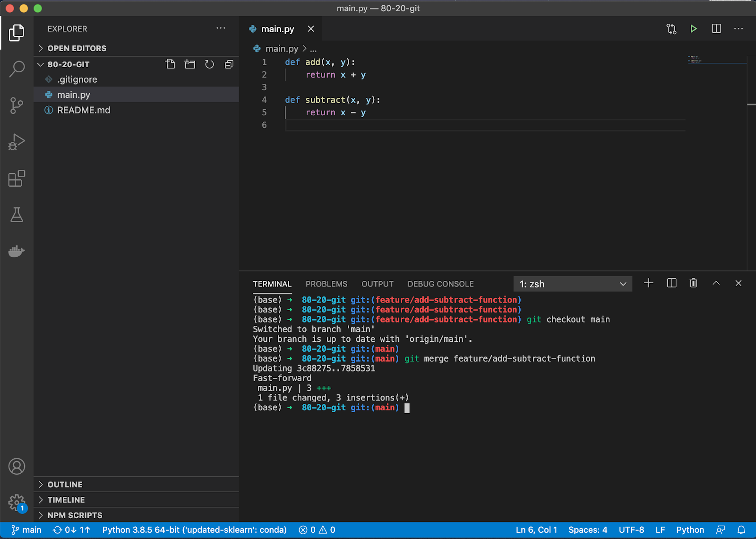Image resolution: width=756 pixels, height=539 pixels.
Task: Split the terminal pane
Action: (671, 283)
